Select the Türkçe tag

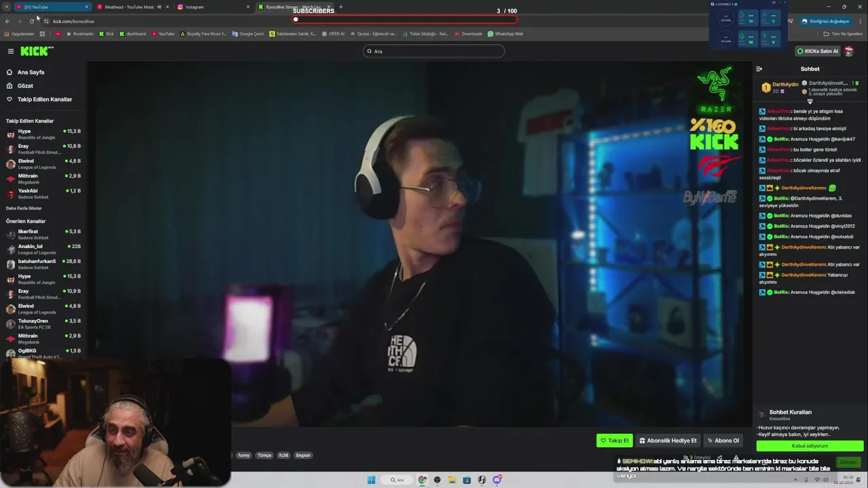tap(264, 455)
